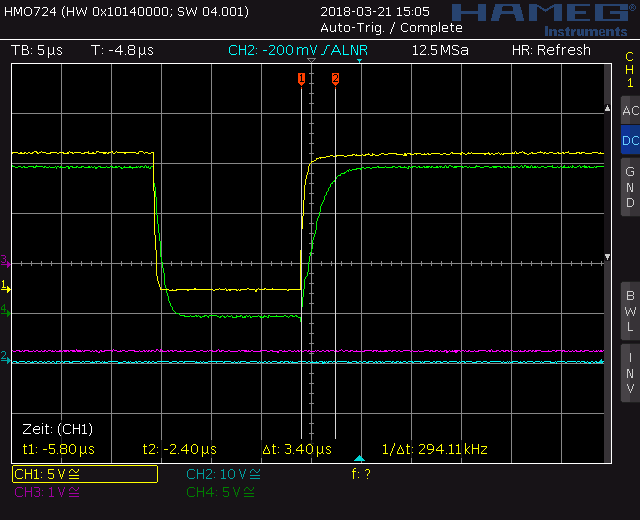Select the CH3: 1 V channel label
Viewport: 640px width, 520px height.
tap(47, 492)
